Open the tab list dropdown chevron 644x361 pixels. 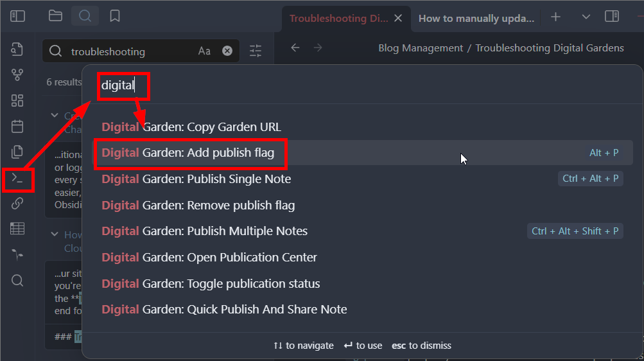(586, 17)
